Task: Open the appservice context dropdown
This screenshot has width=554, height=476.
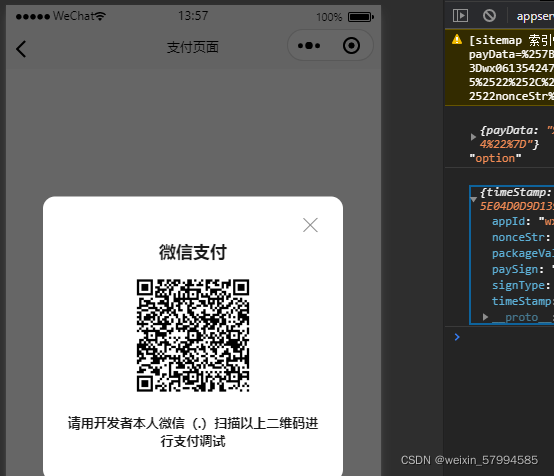Action: coord(535,16)
